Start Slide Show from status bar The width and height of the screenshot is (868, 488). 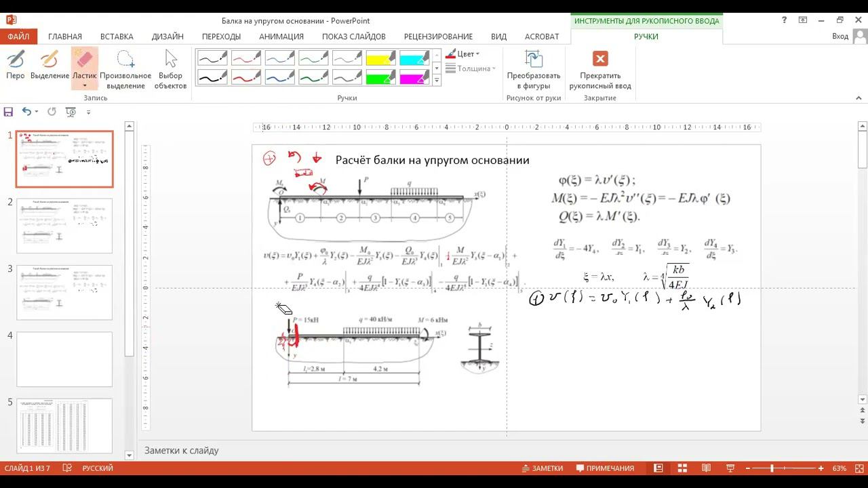click(x=730, y=468)
